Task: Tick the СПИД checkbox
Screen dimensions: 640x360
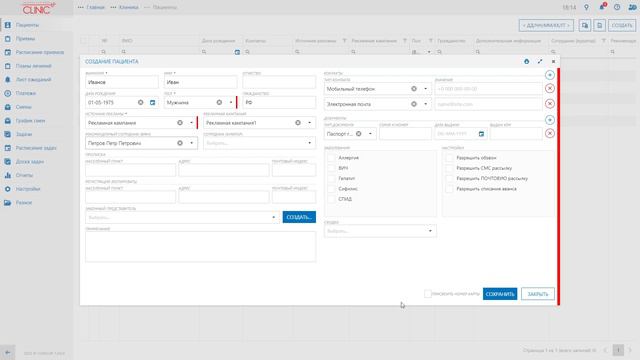Action: point(331,199)
